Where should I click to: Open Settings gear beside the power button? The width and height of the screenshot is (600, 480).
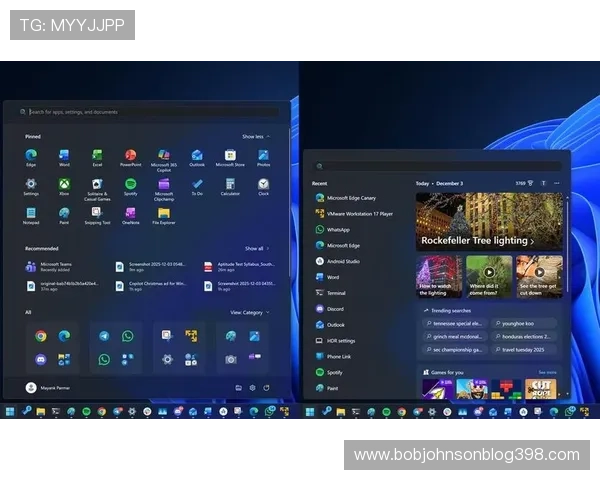(253, 388)
